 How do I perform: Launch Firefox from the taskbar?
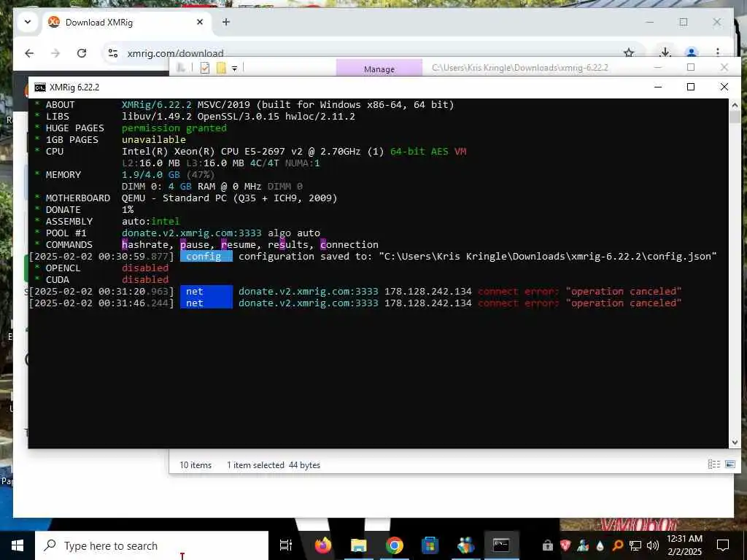click(x=322, y=545)
